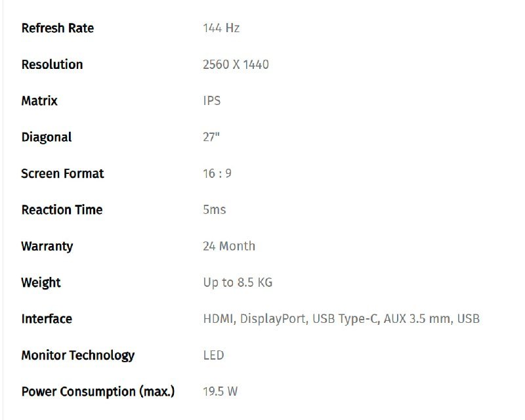Screen dimensions: 525x420
Task: Click the Matrix label
Action: coord(39,101)
